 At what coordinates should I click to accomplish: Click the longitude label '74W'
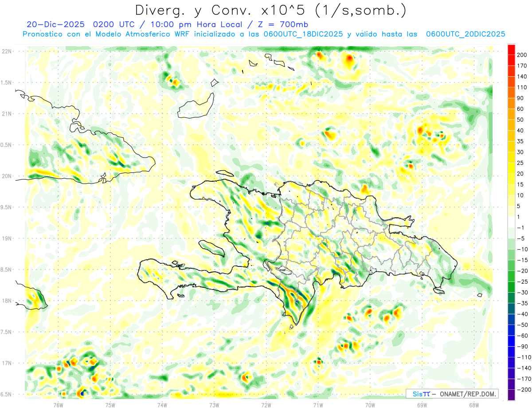click(x=162, y=405)
